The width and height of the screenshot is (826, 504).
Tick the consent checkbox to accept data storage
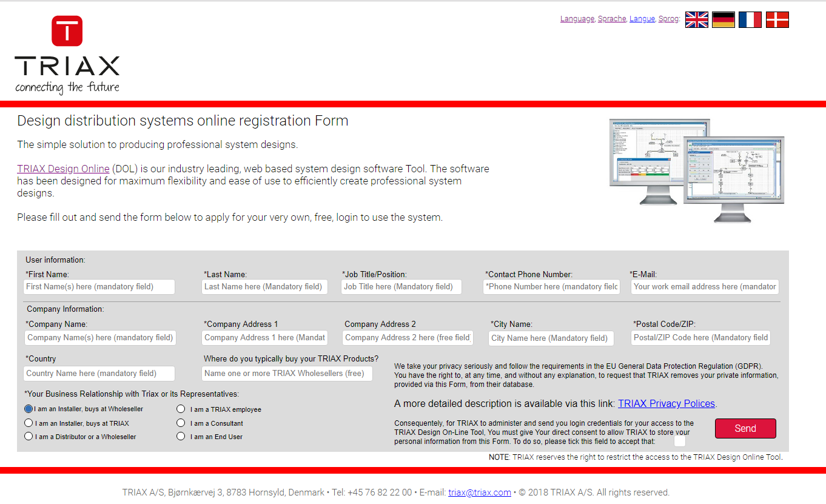pyautogui.click(x=680, y=442)
